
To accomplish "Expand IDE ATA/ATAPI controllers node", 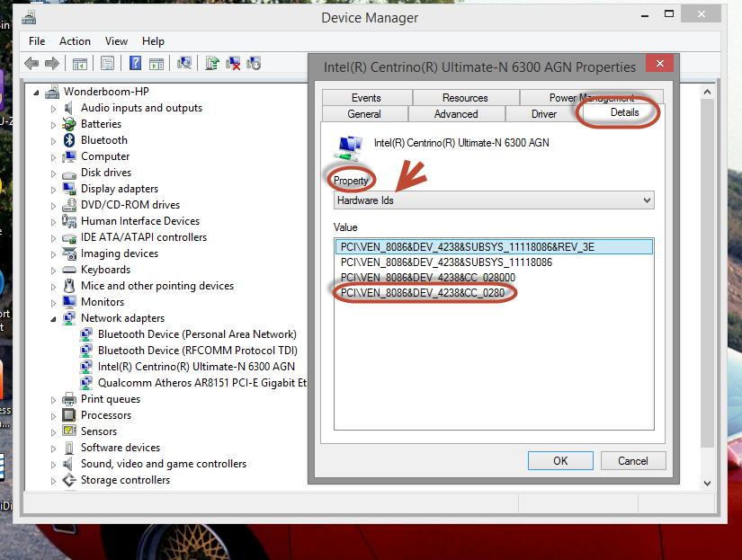I will point(53,238).
